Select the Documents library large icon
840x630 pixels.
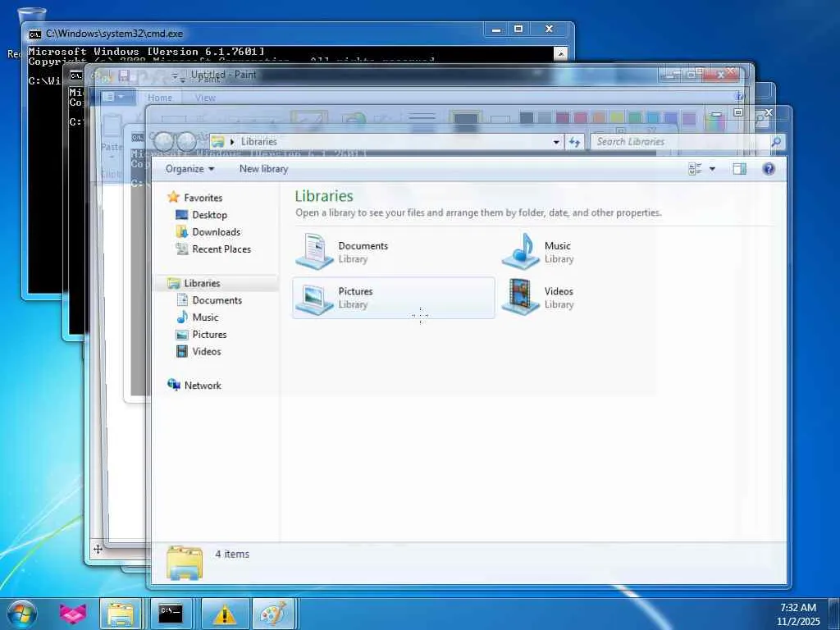pos(315,251)
